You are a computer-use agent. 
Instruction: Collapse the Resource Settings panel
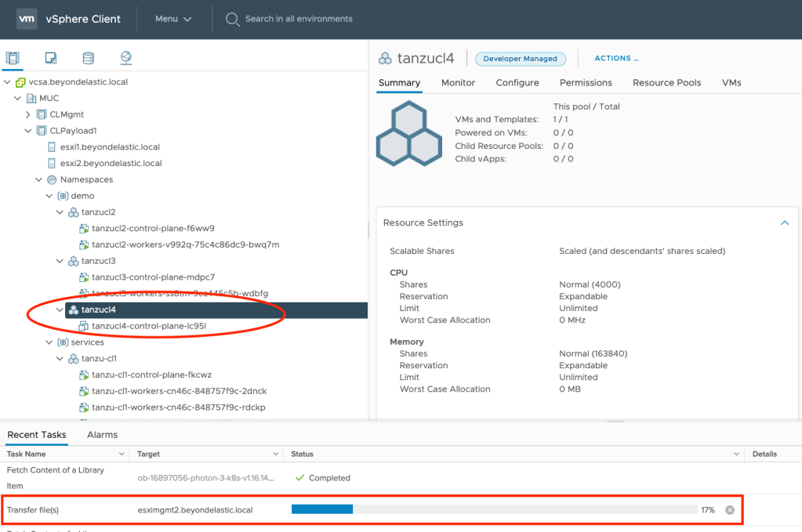(x=784, y=223)
